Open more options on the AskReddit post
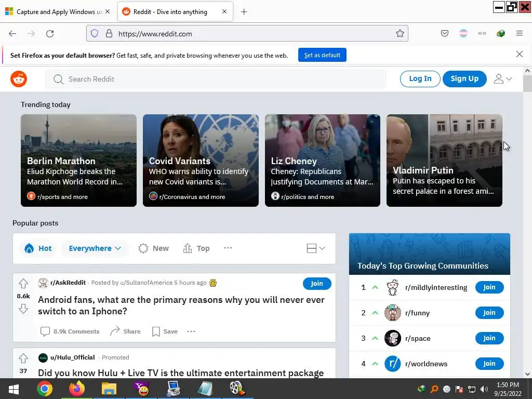532x399 pixels. 191,331
